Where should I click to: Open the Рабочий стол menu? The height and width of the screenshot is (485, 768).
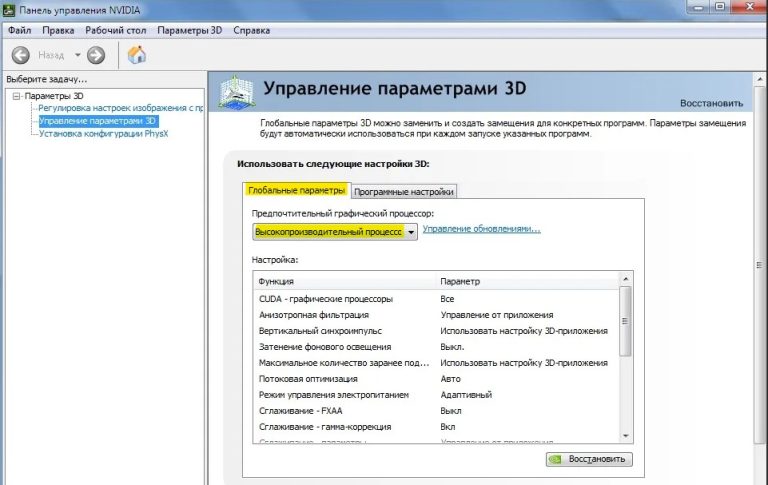pyautogui.click(x=116, y=30)
